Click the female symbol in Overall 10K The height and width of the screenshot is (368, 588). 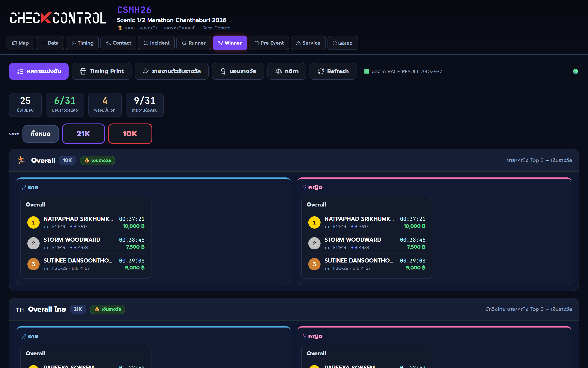(x=304, y=188)
